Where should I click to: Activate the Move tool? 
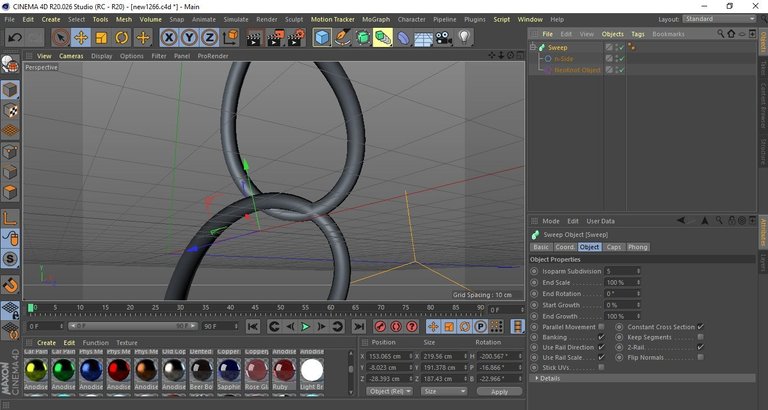click(81, 38)
